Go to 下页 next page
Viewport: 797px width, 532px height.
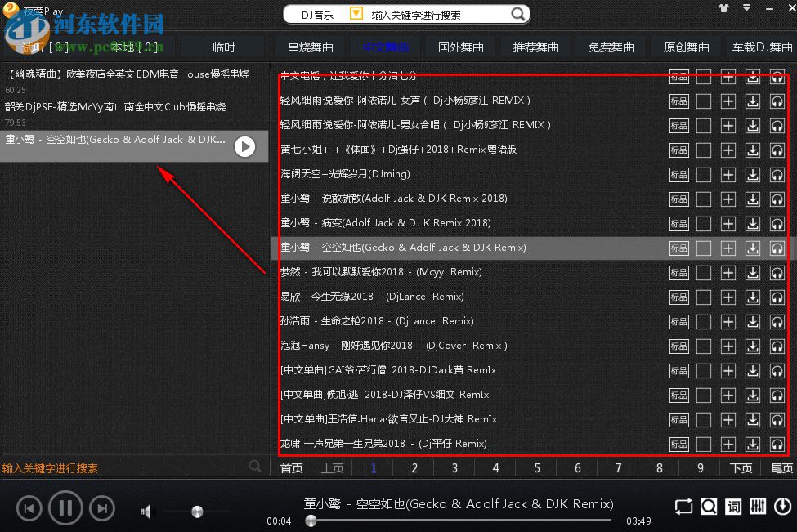(x=741, y=468)
